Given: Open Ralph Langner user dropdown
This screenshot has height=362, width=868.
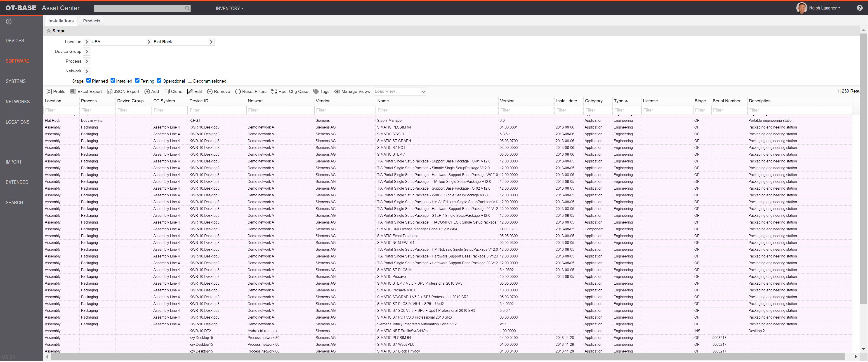Looking at the screenshot, I should point(825,8).
